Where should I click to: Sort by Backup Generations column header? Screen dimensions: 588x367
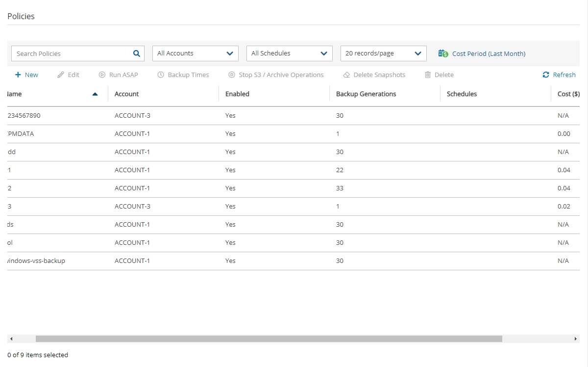point(366,94)
